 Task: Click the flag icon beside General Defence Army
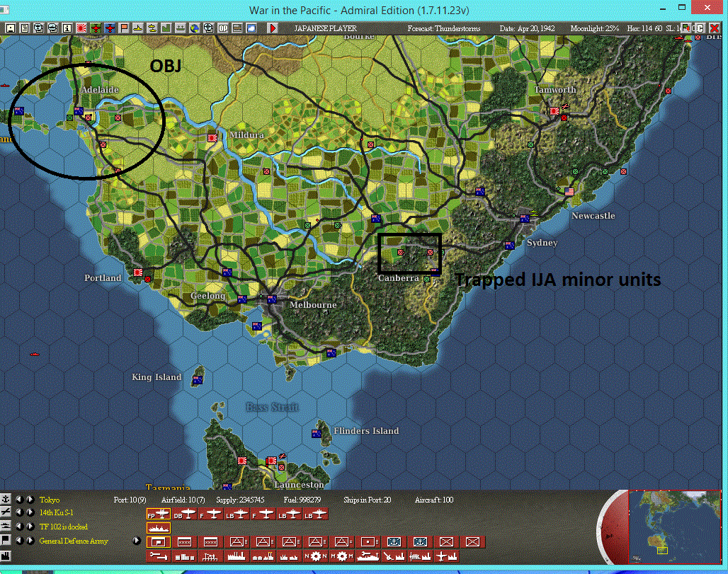point(6,540)
